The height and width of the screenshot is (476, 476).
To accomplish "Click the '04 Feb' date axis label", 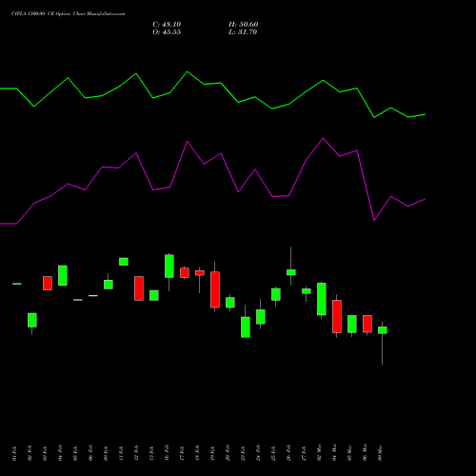I will pos(60,453).
